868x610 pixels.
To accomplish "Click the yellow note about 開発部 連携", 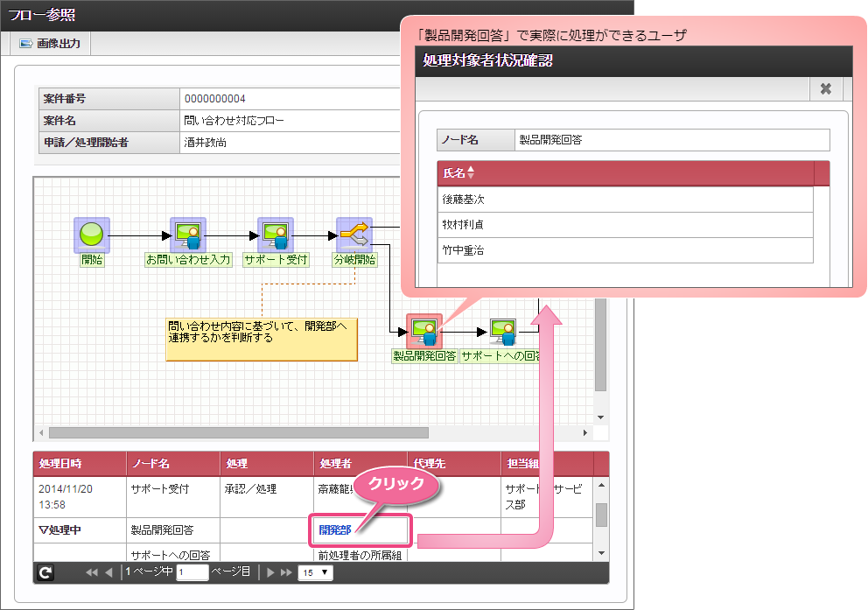I will [262, 340].
